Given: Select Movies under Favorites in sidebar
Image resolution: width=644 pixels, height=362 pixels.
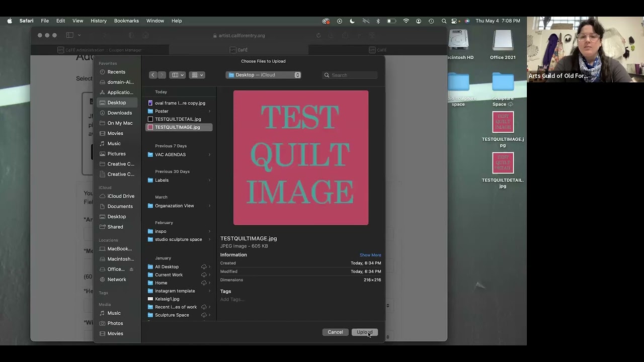Looking at the screenshot, I should [x=117, y=133].
